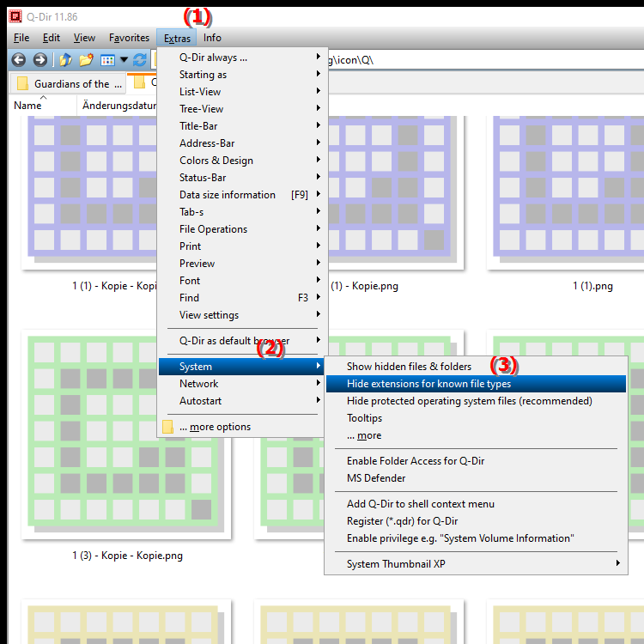The height and width of the screenshot is (644, 644).
Task: Click the address bar path field
Action: coord(484,60)
